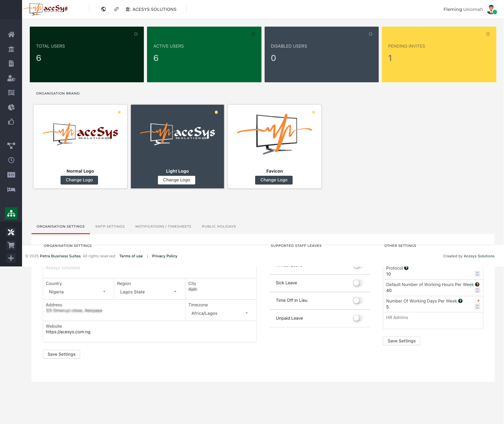Click Change Logo under Favicon

(274, 180)
